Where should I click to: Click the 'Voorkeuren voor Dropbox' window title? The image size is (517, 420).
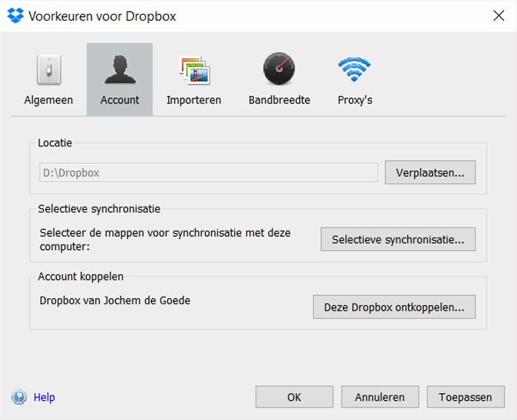point(102,16)
